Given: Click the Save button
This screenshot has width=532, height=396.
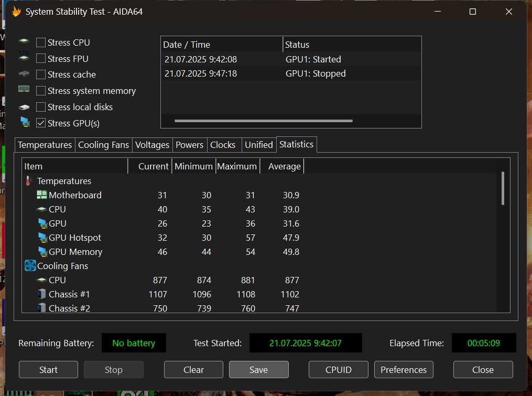Looking at the screenshot, I should 258,370.
